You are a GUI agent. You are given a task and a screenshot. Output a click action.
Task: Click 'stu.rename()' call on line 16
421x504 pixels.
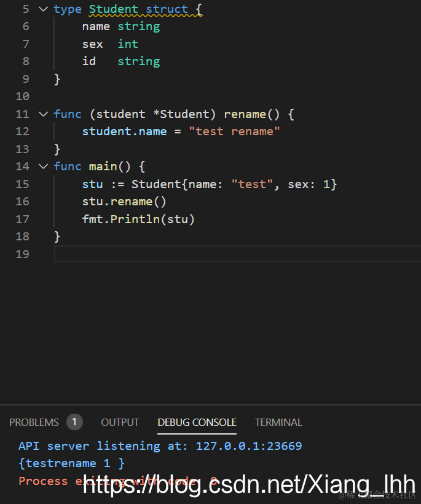[124, 202]
